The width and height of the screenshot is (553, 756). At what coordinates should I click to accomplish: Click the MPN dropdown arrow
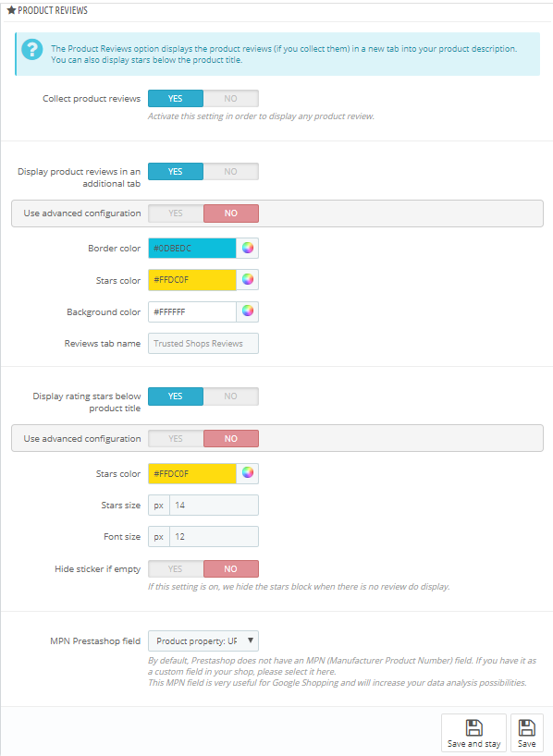pyautogui.click(x=251, y=640)
